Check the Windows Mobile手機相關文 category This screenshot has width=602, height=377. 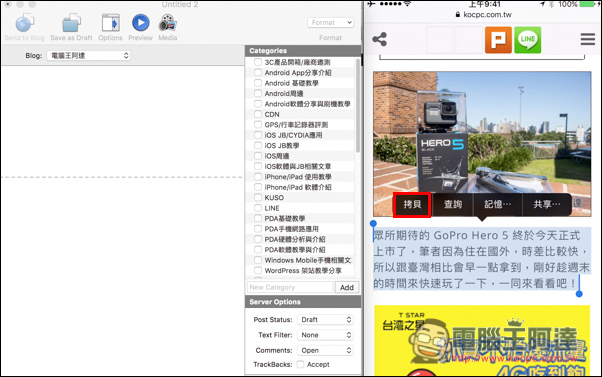point(258,260)
